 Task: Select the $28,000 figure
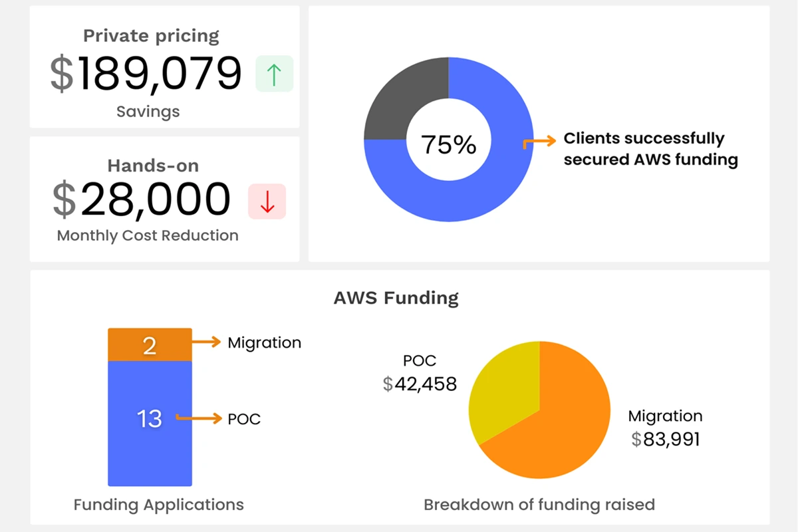(x=142, y=199)
